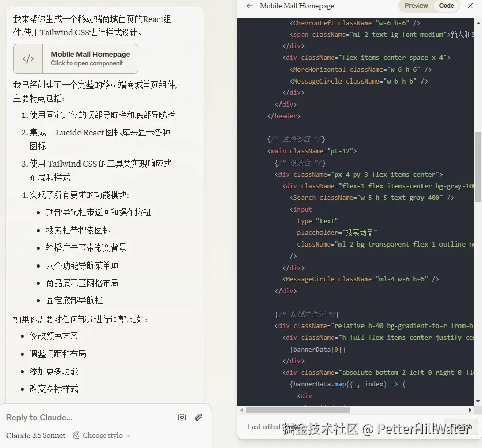
Task: Click the list item '改变图标样式'
Action: tap(54, 389)
